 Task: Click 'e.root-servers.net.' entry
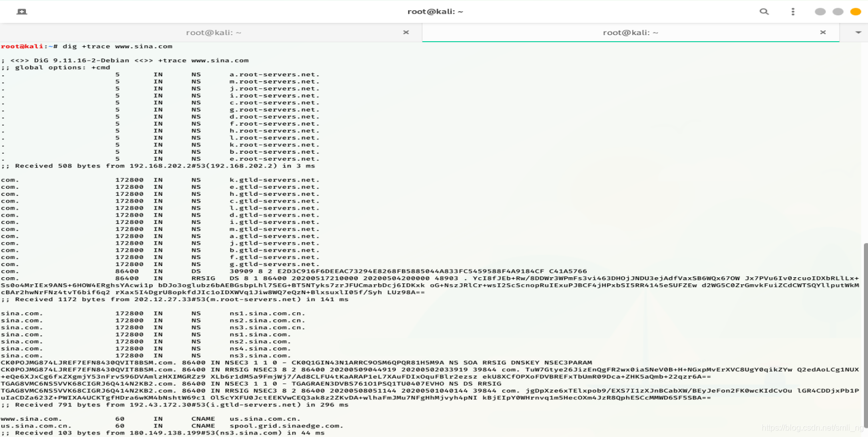point(274,159)
